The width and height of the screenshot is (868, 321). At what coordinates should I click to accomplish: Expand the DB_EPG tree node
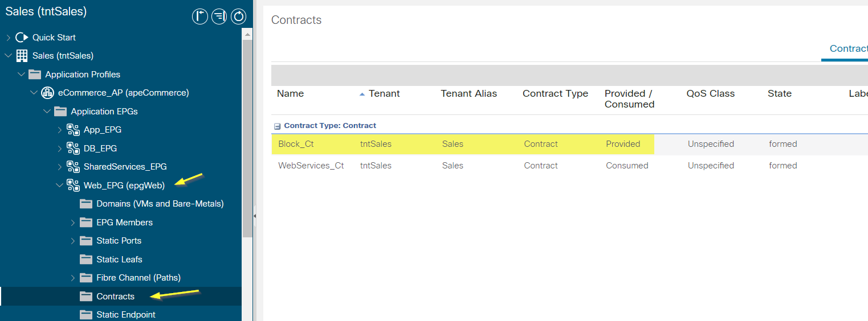tap(60, 149)
